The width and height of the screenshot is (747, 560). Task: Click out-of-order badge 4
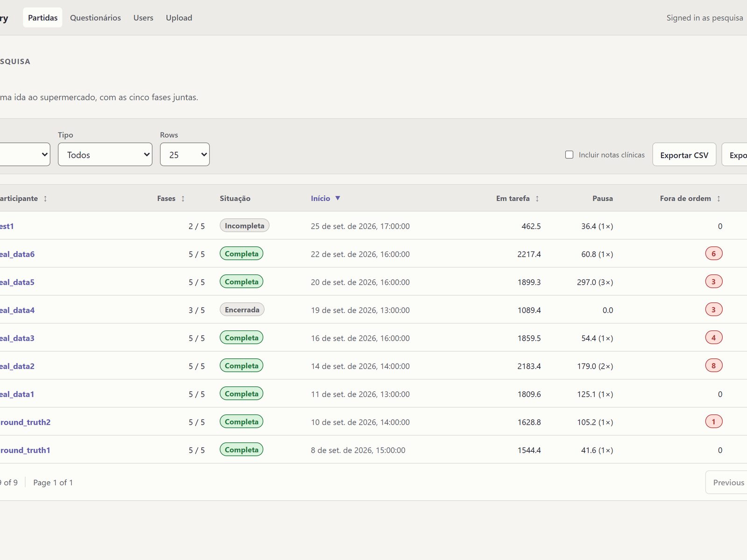click(713, 337)
